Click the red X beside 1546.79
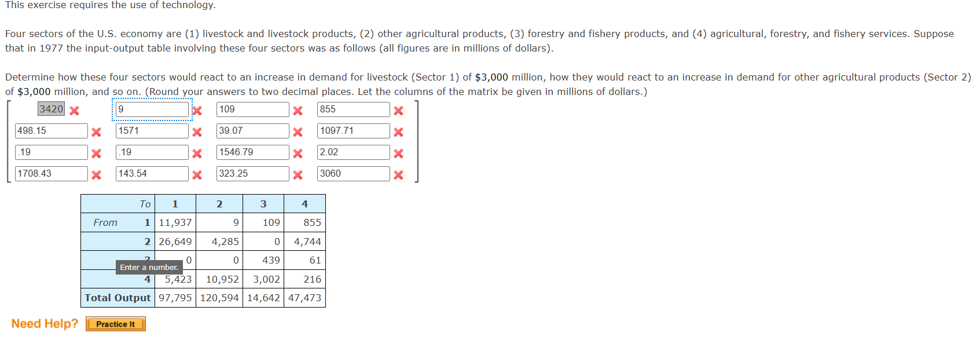 point(297,153)
